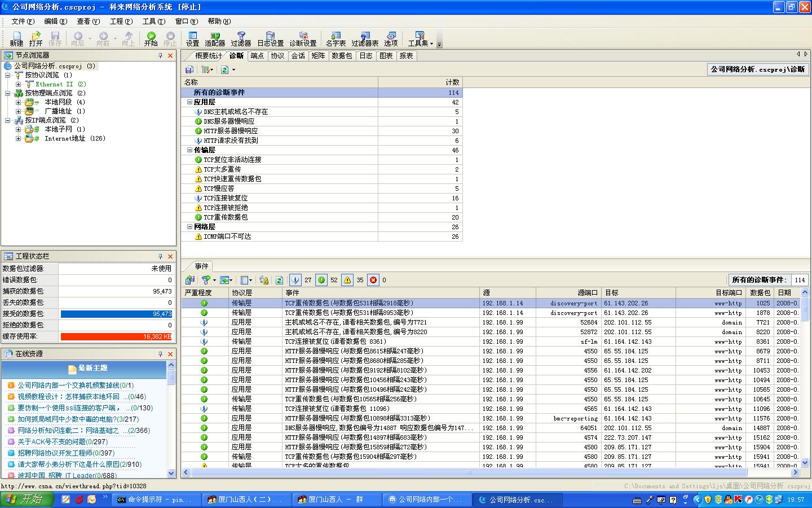
Task: Open the 名字表 name table icon
Action: [x=336, y=38]
